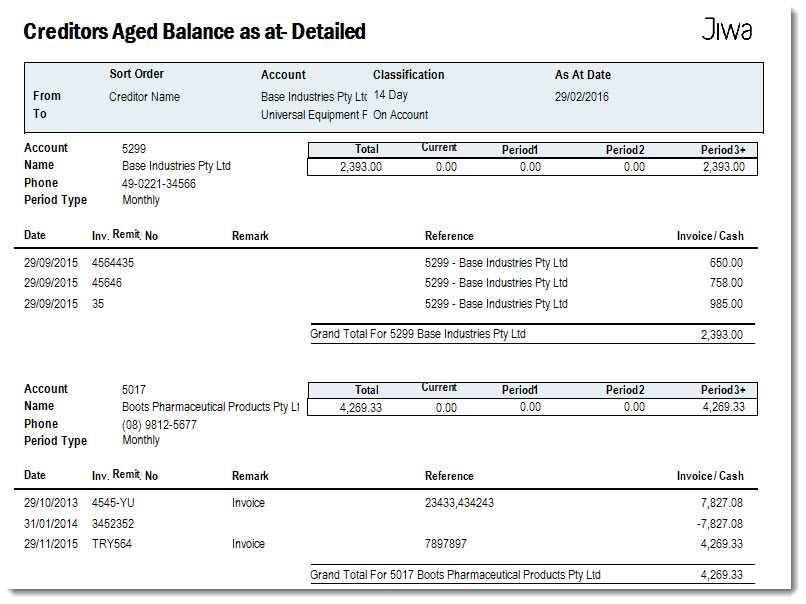This screenshot has width=806, height=604.
Task: Click the 985.00 invoice amount
Action: [x=726, y=304]
